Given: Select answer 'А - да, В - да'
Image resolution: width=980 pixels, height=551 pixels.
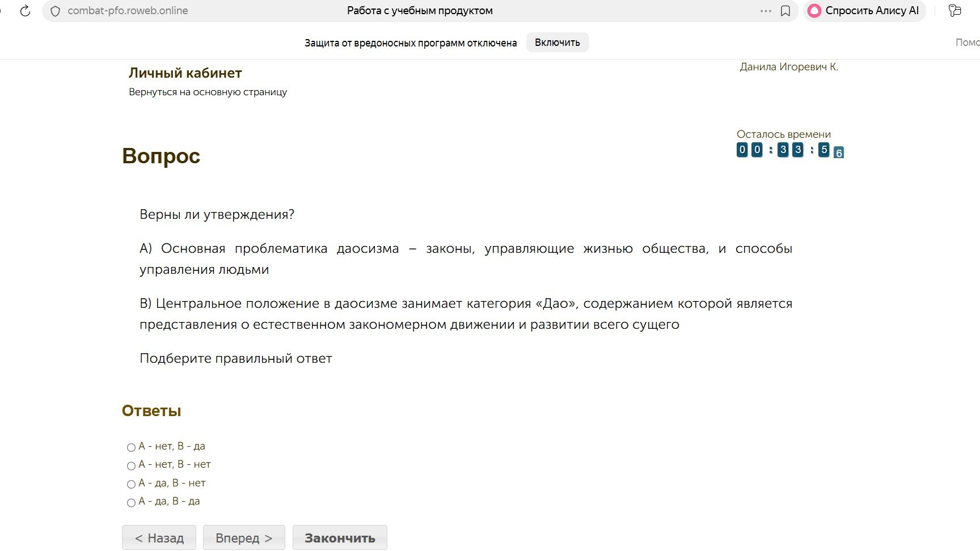Looking at the screenshot, I should point(131,502).
